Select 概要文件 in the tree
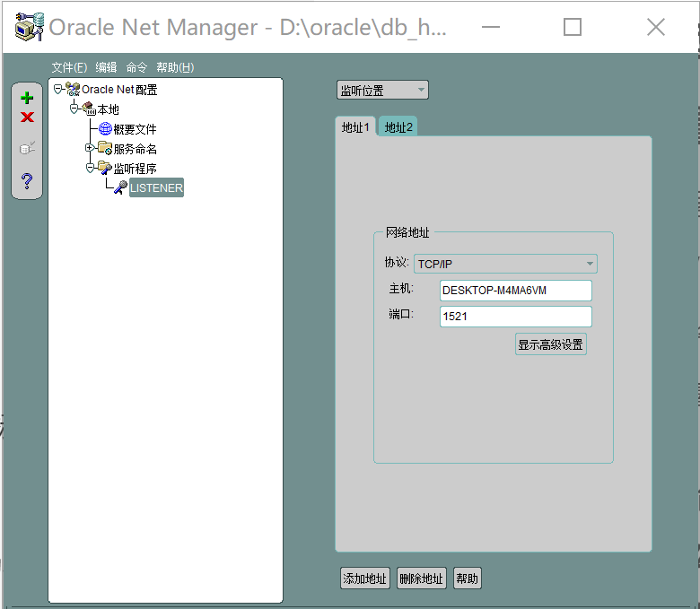 [x=135, y=129]
